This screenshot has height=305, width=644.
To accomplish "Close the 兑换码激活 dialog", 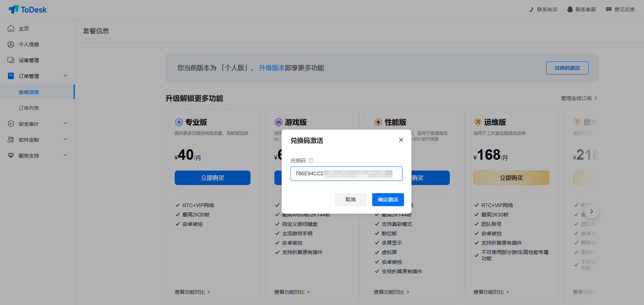I will tap(401, 140).
